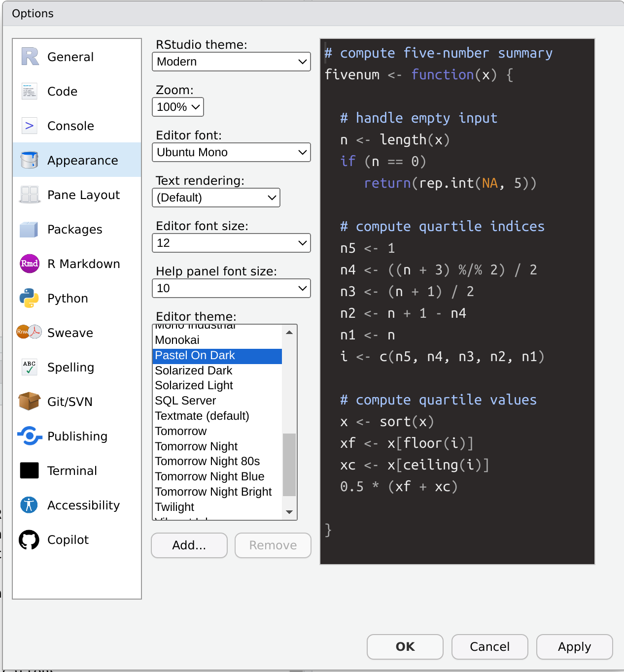Select the Solarized Dark editor theme
Screen dimensions: 624x672
click(x=193, y=370)
